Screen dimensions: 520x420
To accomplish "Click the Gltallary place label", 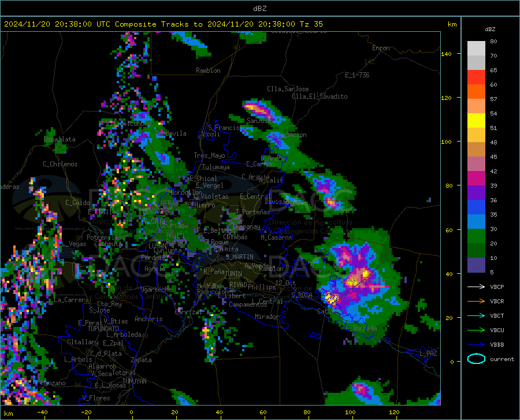I will [x=83, y=342].
